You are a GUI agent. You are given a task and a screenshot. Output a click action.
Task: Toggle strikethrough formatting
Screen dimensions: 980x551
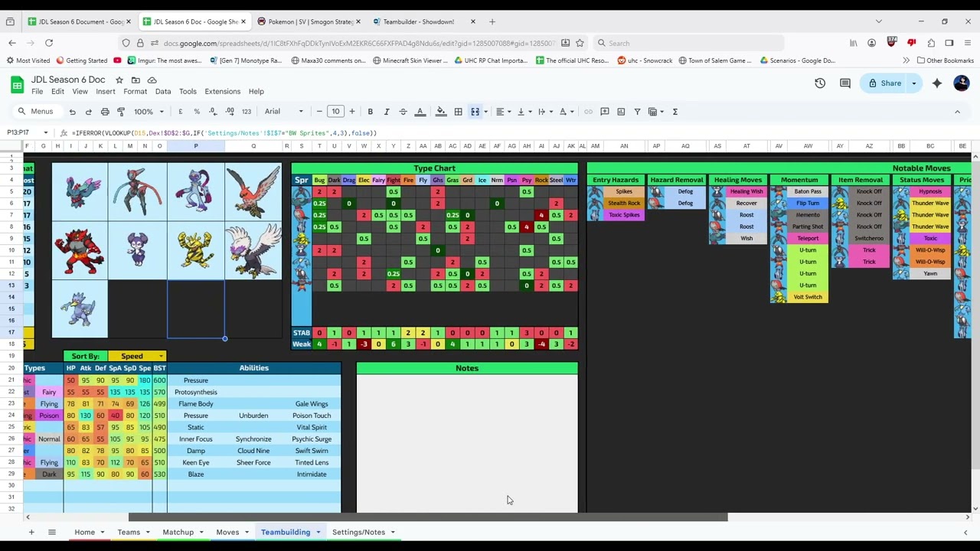point(403,112)
